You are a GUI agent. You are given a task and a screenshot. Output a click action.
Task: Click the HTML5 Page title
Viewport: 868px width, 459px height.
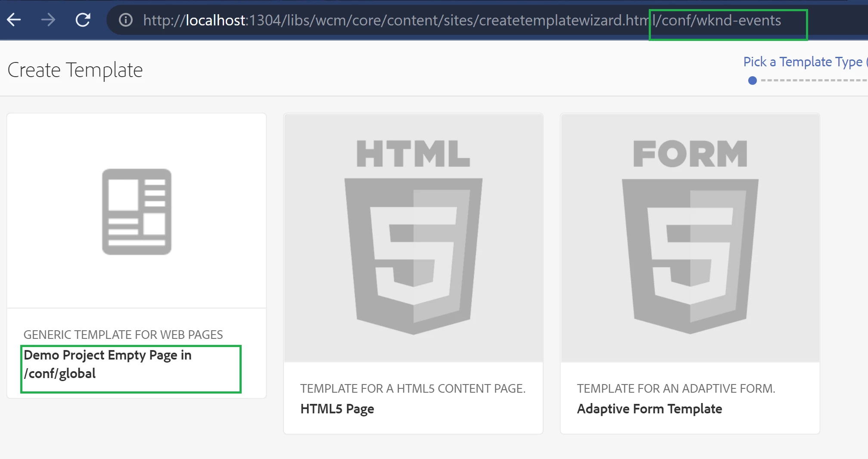(337, 409)
